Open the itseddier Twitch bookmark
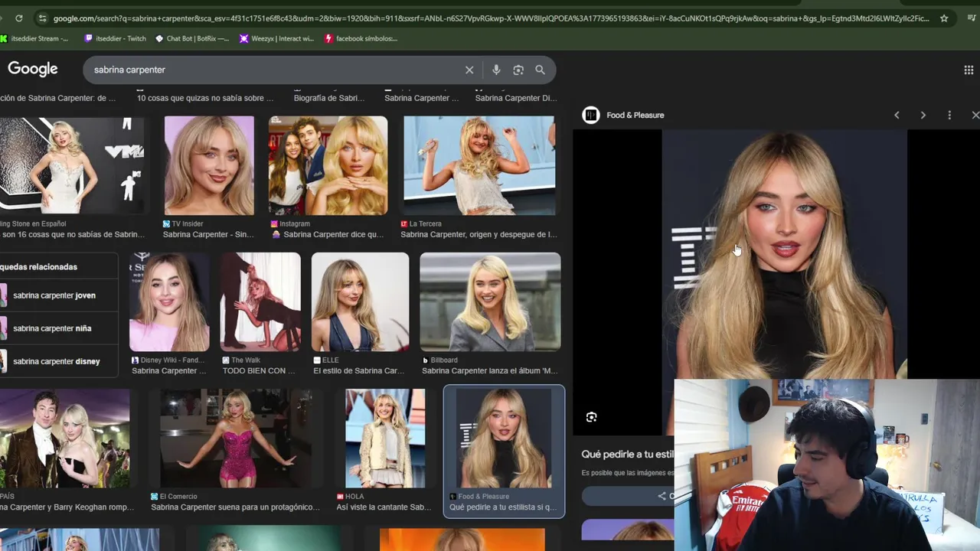Viewport: 980px width, 551px height. click(x=115, y=38)
